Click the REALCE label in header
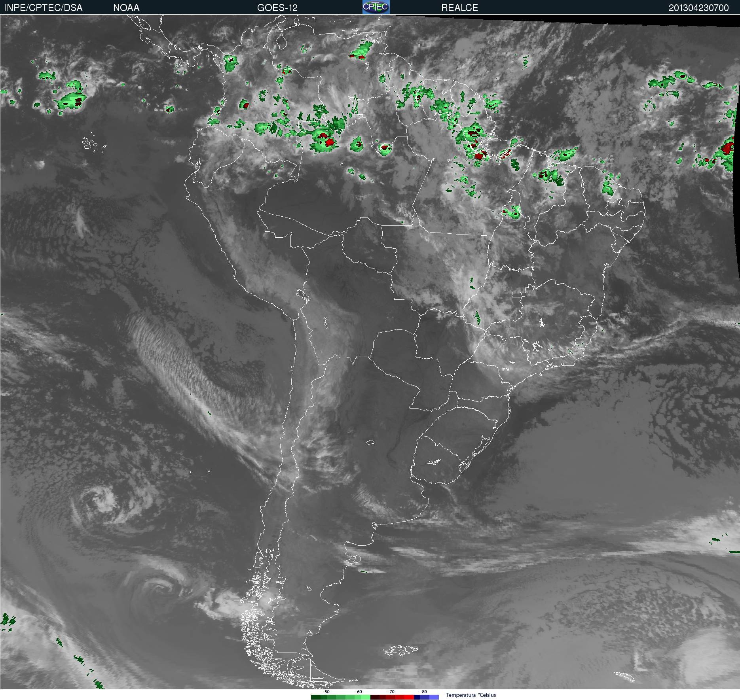 coord(459,8)
